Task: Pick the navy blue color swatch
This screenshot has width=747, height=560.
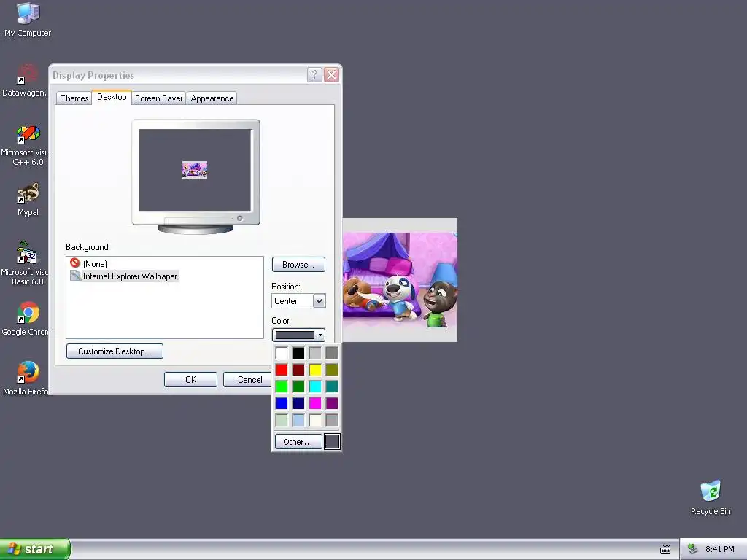Action: pyautogui.click(x=298, y=403)
